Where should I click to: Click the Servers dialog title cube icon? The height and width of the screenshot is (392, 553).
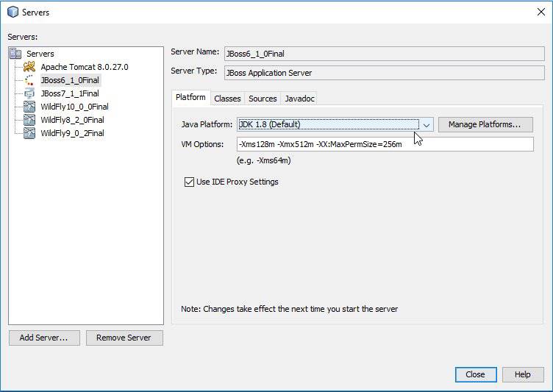point(13,12)
